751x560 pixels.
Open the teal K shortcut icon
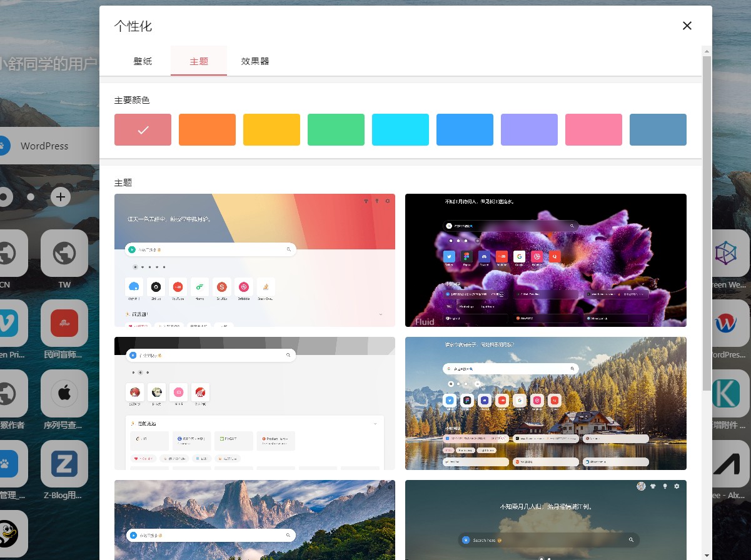(730, 394)
